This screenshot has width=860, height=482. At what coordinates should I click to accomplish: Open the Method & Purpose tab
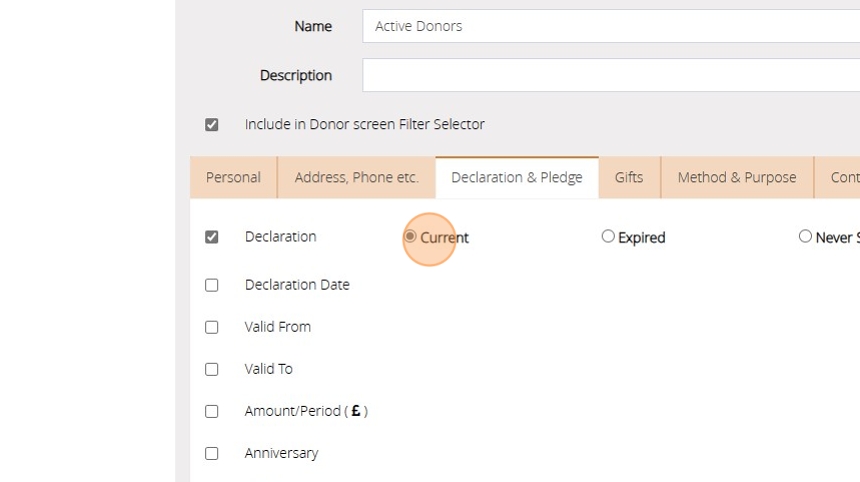pos(737,178)
